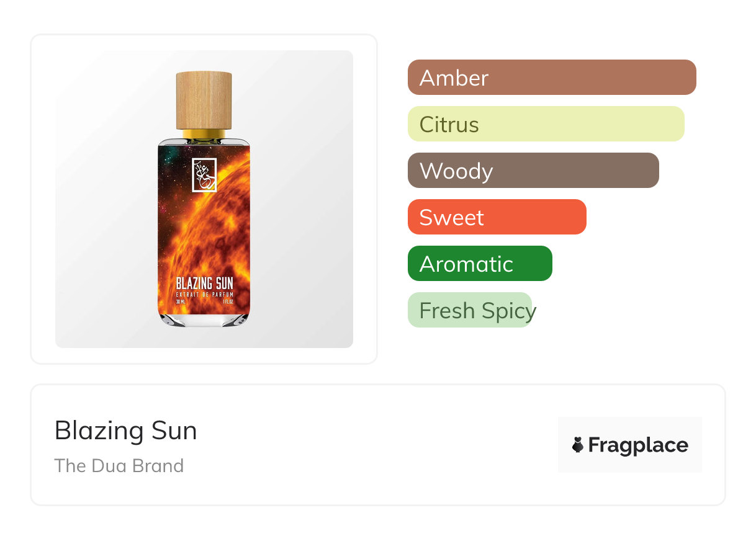756x536 pixels.
Task: Click the 30 ML marking on the bottle
Action: pos(181,302)
